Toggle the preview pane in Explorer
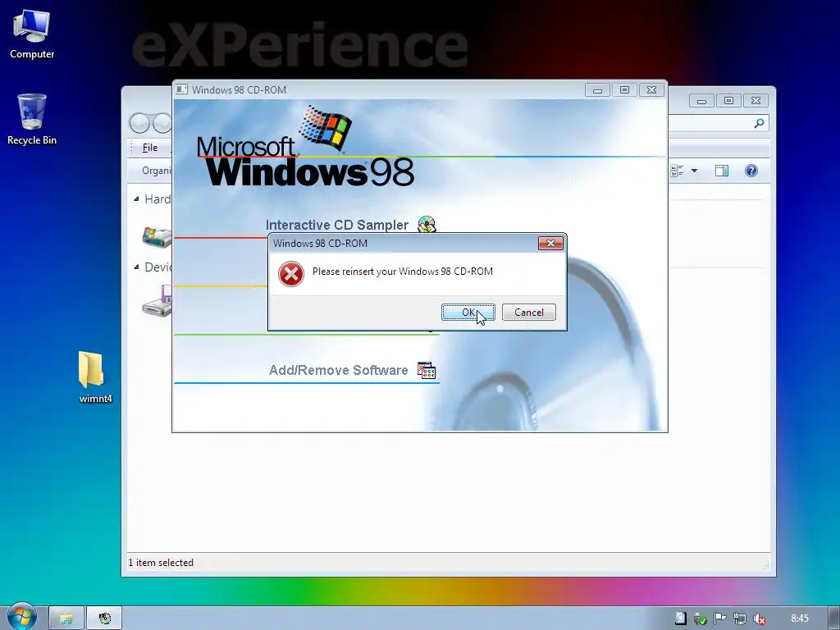Viewport: 840px width, 630px height. click(x=722, y=171)
